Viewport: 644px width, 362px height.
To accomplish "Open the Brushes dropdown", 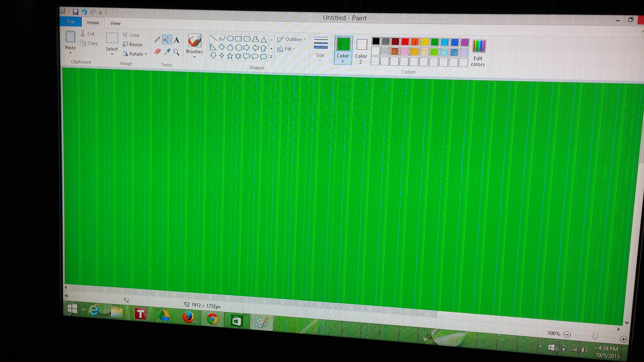I will (194, 53).
